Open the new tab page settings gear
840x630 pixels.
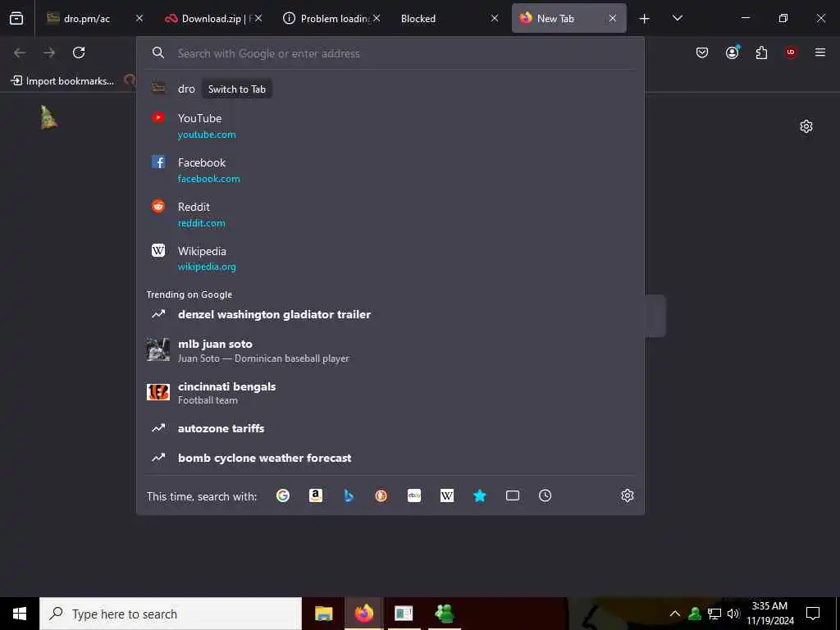pyautogui.click(x=806, y=126)
